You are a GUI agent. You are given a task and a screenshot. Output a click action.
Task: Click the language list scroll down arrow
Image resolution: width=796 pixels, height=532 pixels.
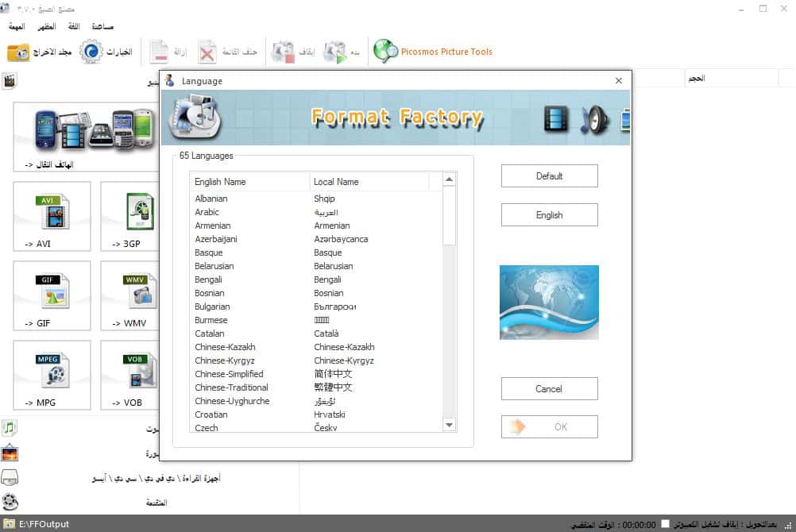click(x=449, y=426)
